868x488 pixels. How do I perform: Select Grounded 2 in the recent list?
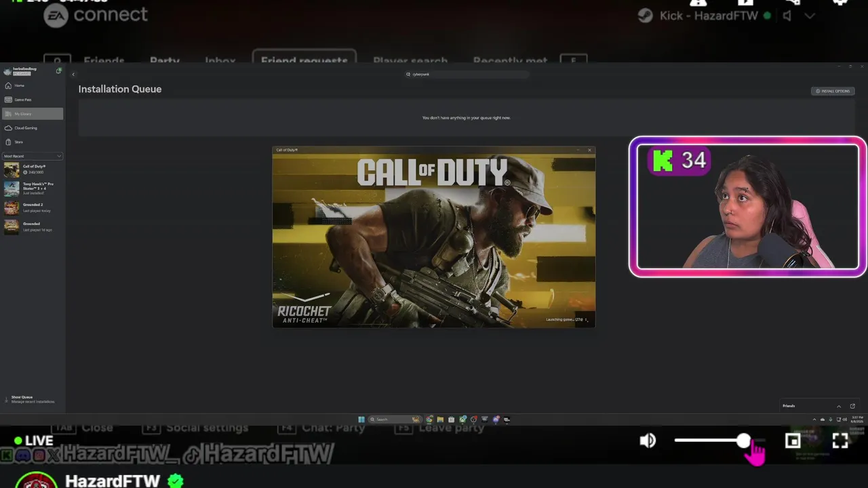coord(32,207)
